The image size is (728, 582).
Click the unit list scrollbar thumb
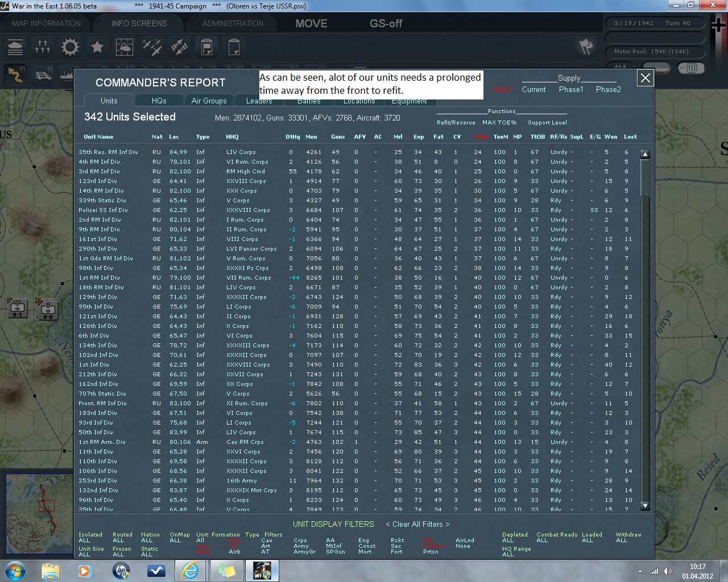(645, 177)
